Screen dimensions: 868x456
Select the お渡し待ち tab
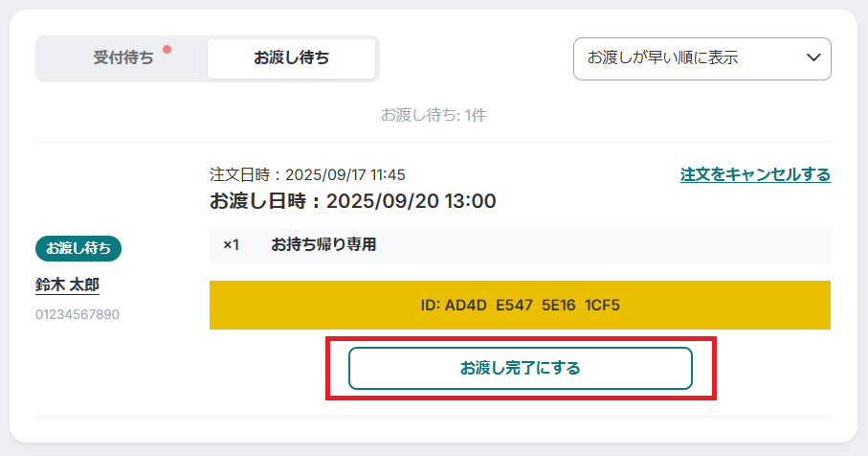click(x=291, y=57)
